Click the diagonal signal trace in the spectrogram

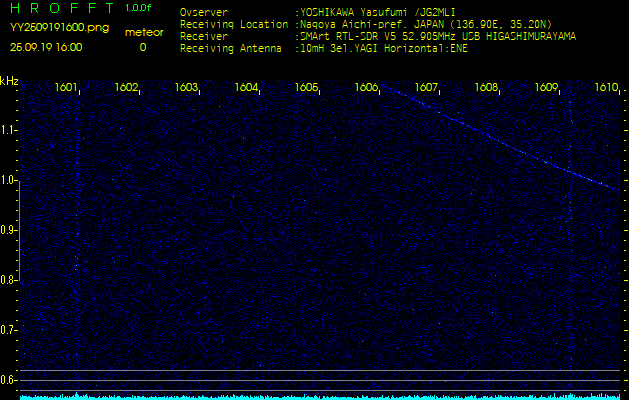500,138
